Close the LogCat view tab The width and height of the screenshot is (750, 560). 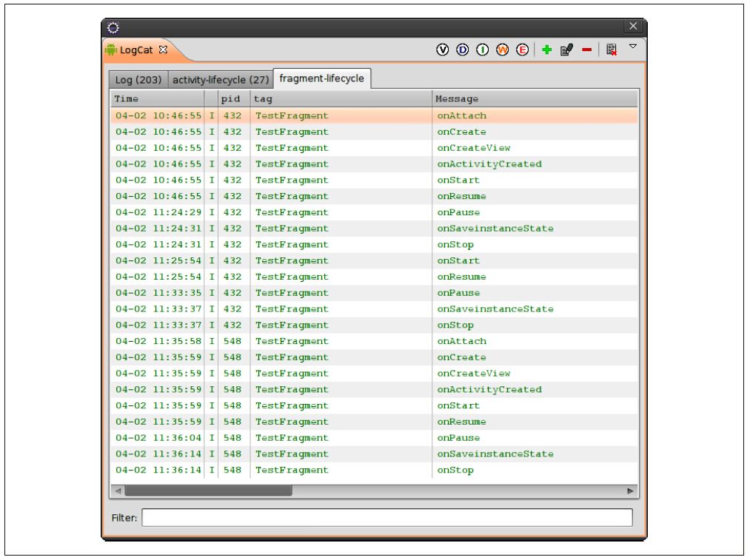pos(163,50)
